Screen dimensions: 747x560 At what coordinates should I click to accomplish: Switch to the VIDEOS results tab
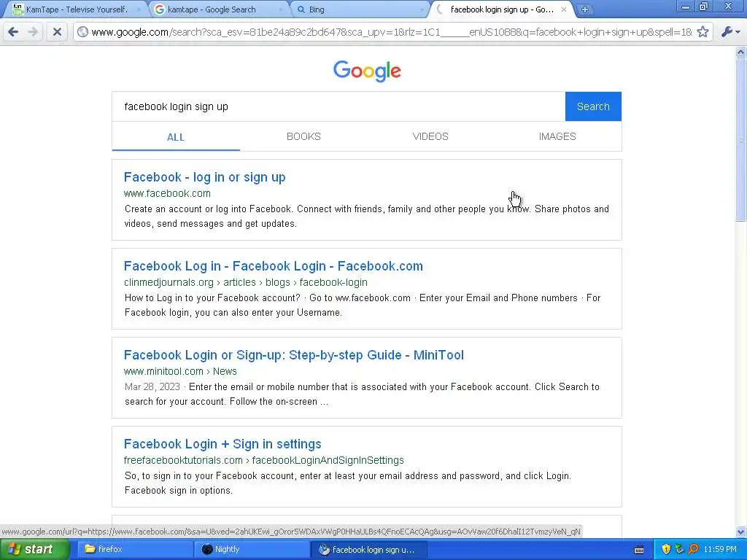[x=430, y=136]
